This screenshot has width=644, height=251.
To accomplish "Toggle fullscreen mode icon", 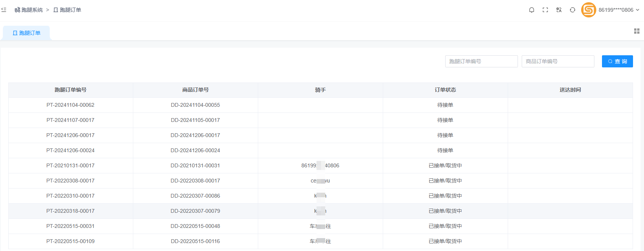I will coord(545,10).
